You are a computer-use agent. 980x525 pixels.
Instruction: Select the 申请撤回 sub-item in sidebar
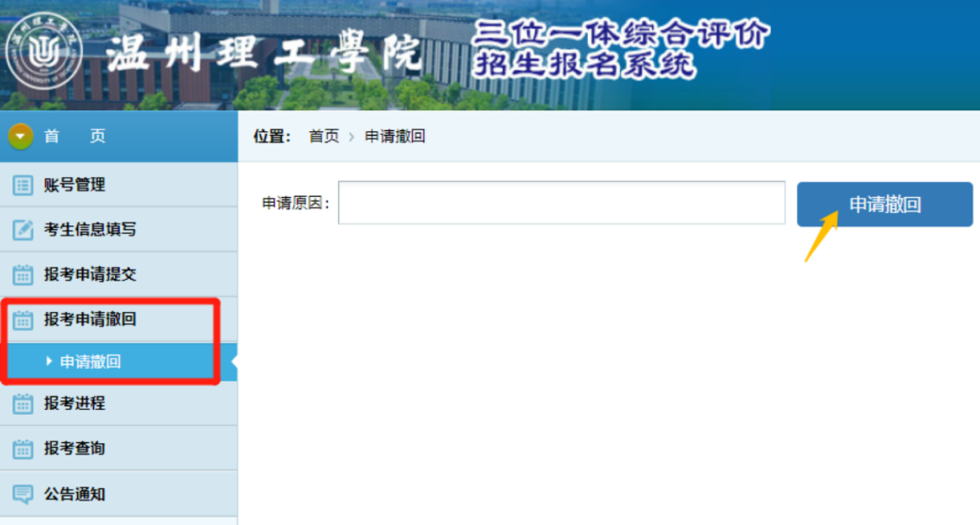(90, 362)
